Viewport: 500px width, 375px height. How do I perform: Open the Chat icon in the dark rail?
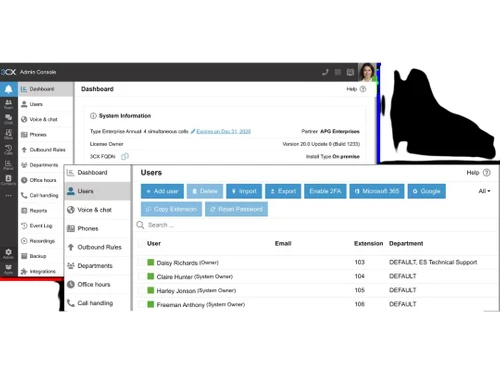point(9,119)
